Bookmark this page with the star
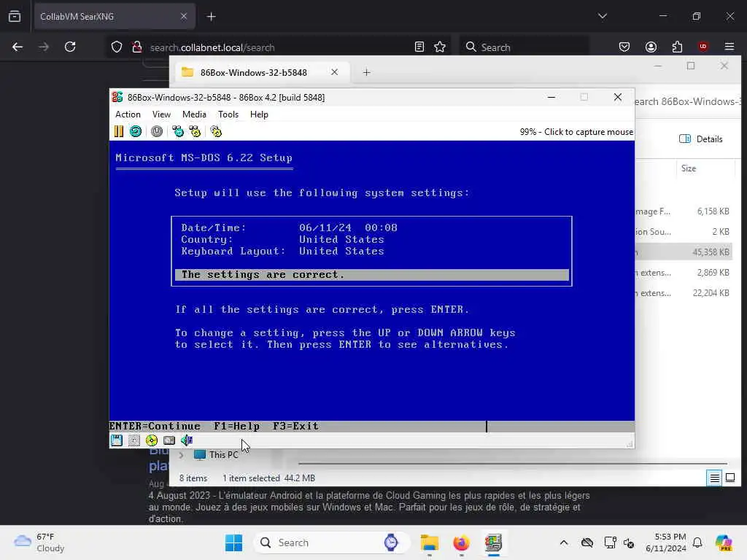Viewport: 747px width, 560px height. tap(440, 47)
